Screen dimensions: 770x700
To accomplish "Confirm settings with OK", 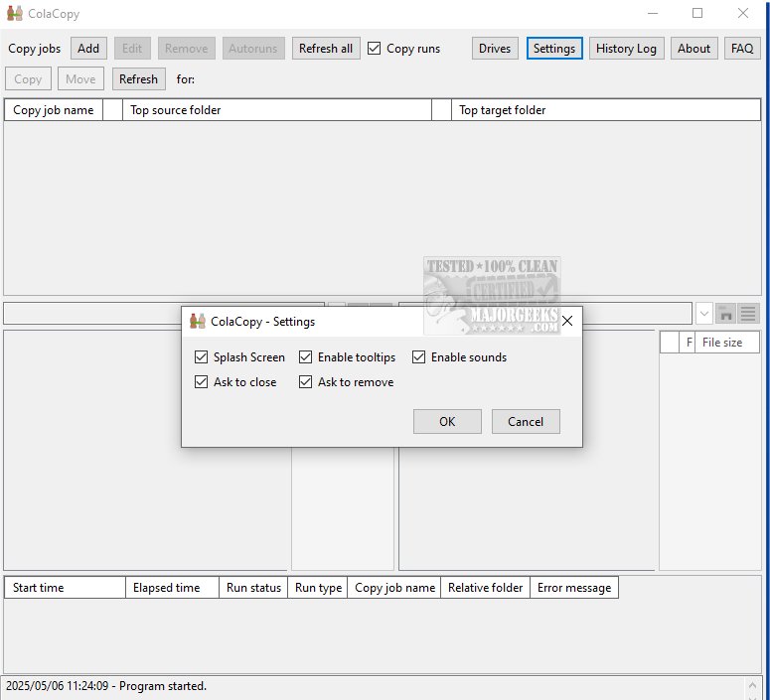I will click(447, 422).
